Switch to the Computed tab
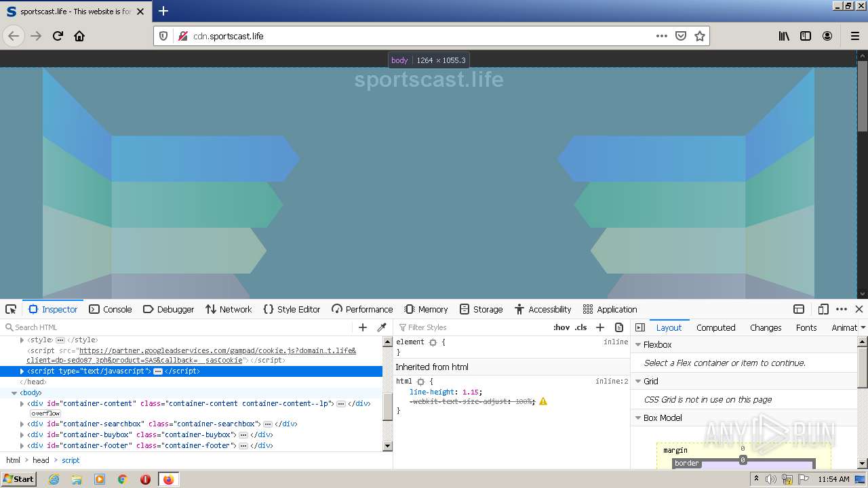 pyautogui.click(x=716, y=327)
